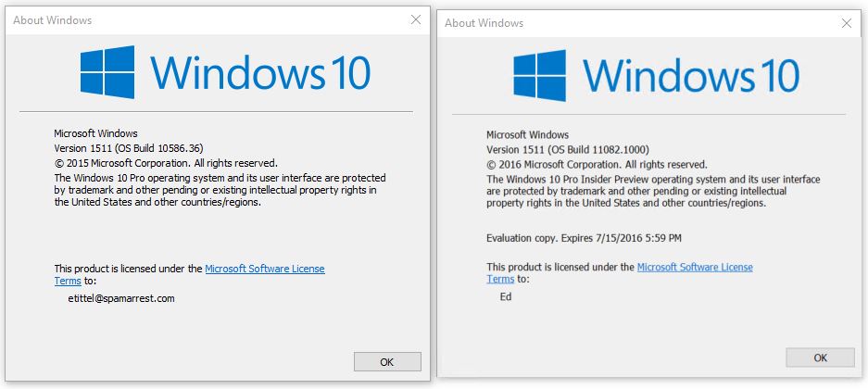Close the About Windows dialog showing build 11082.1000

coord(847,23)
